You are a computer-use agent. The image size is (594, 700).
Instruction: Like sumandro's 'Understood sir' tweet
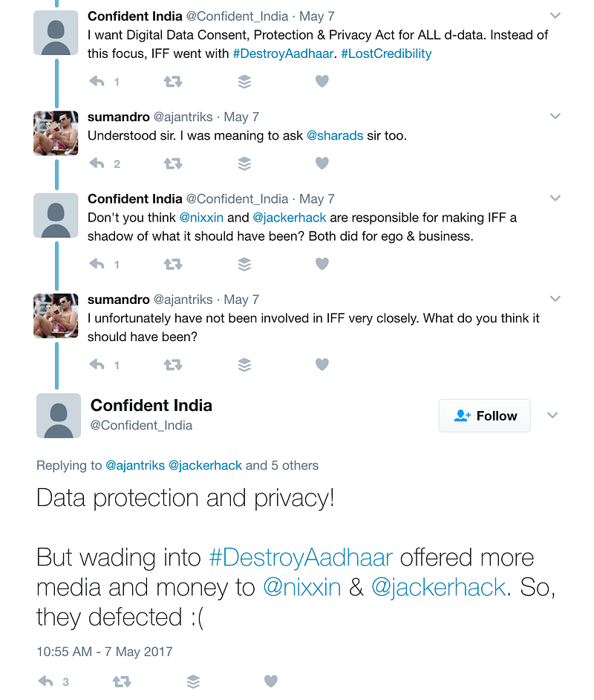click(322, 163)
